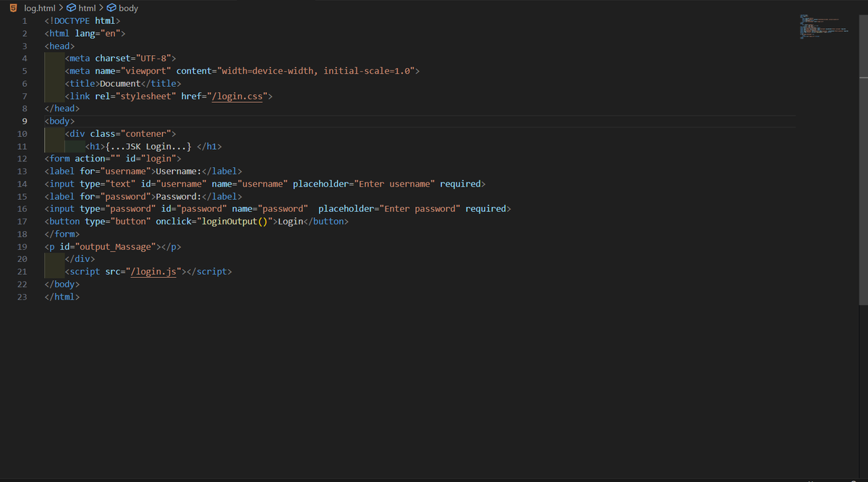Click the minimap code preview
868x482 pixels.
[x=825, y=26]
